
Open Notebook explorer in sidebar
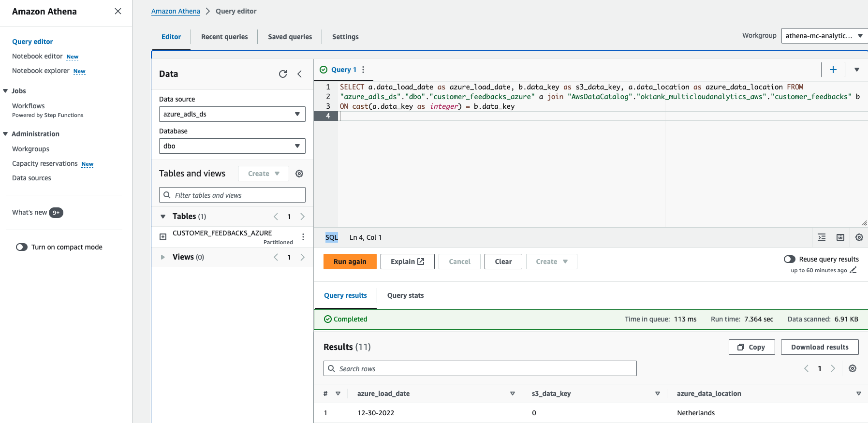click(x=41, y=71)
